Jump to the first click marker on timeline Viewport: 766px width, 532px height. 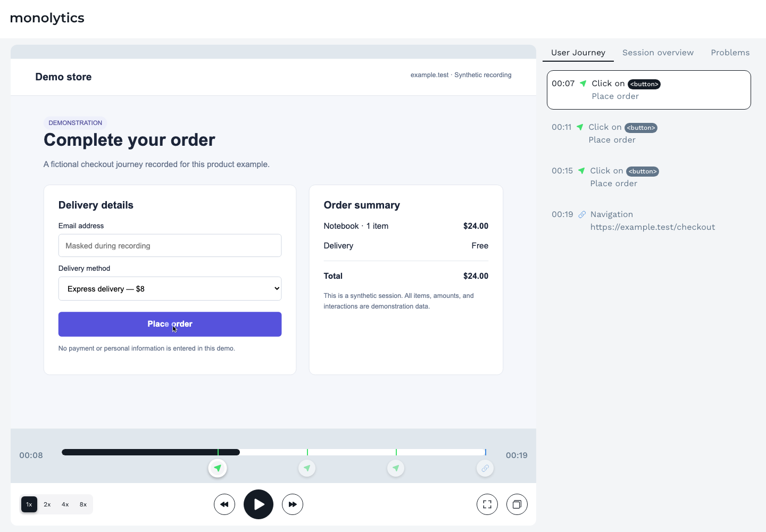point(218,468)
